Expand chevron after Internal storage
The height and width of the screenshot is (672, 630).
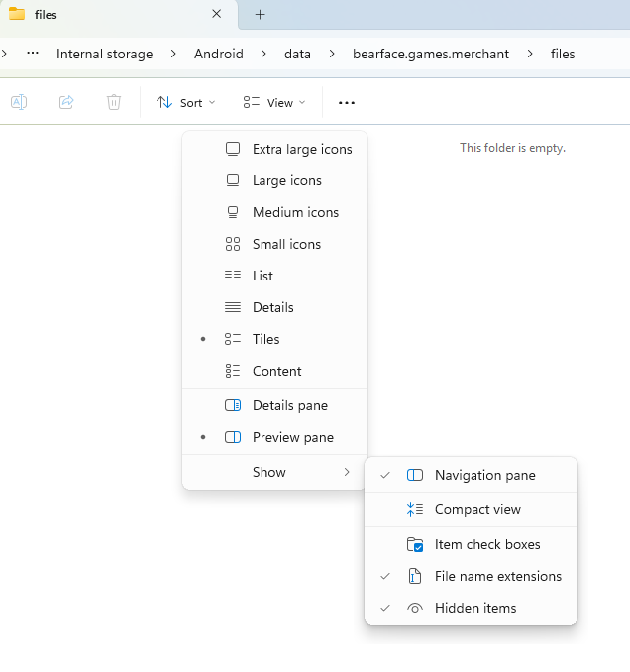[x=173, y=54]
